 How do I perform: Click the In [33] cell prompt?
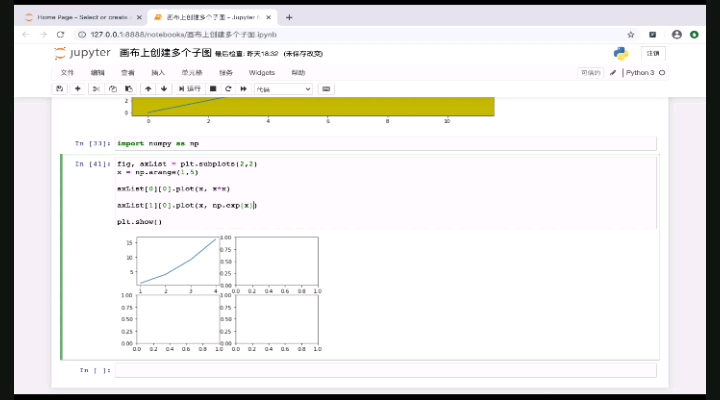pyautogui.click(x=93, y=143)
